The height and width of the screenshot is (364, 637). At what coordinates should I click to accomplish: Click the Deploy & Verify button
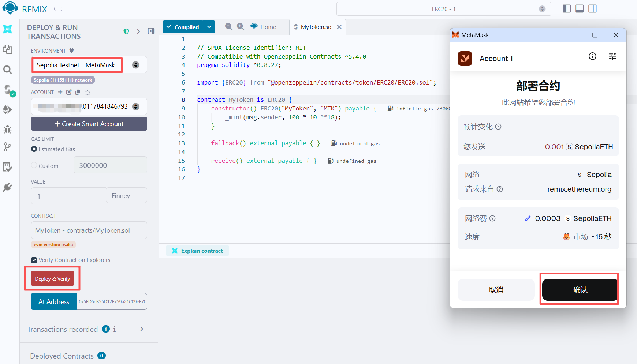click(x=52, y=279)
